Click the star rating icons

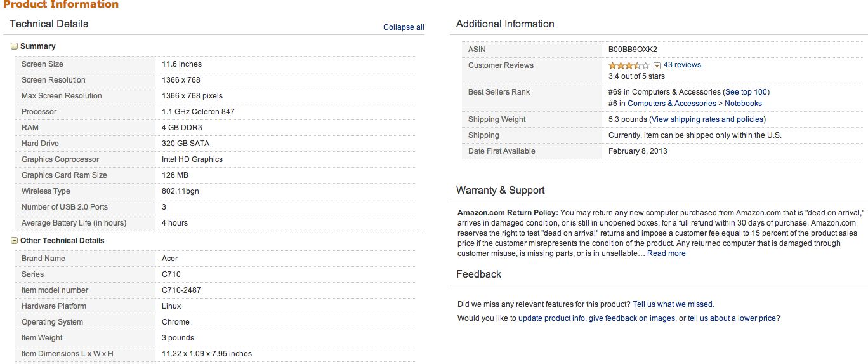(628, 65)
